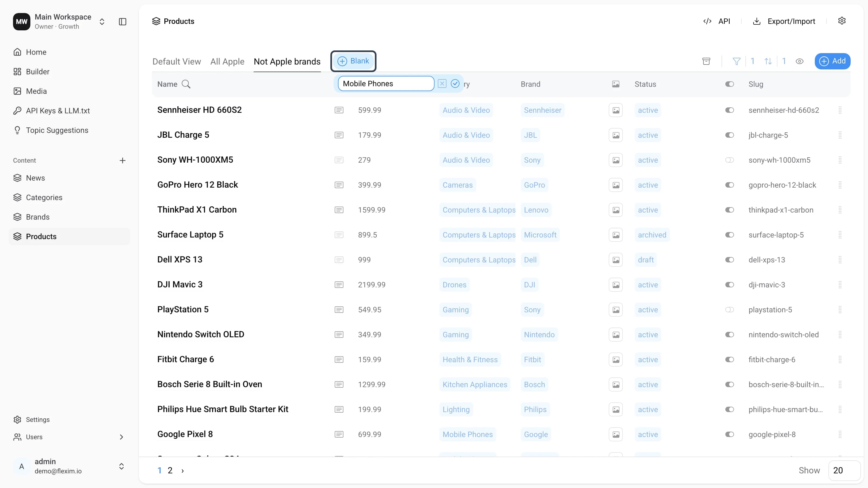The image size is (868, 488).
Task: Click drag handle for Bosch Serie 8 row
Action: coord(840,384)
